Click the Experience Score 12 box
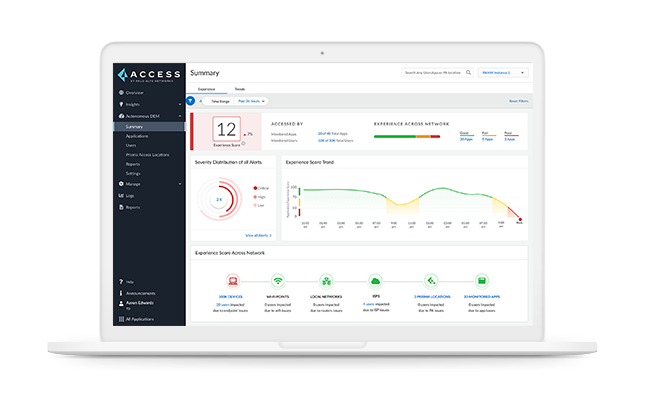 [227, 130]
